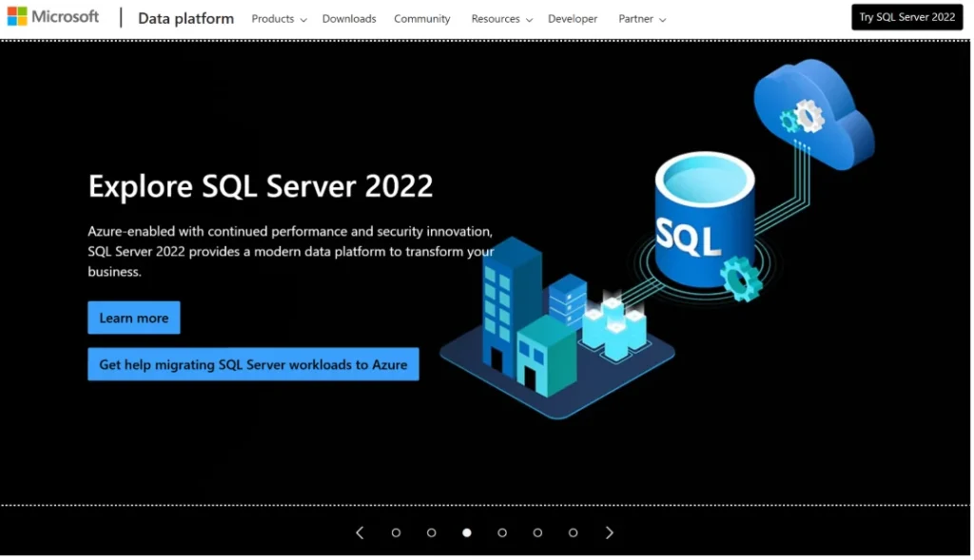
Task: Advance to next carousel slide arrow
Action: (610, 532)
